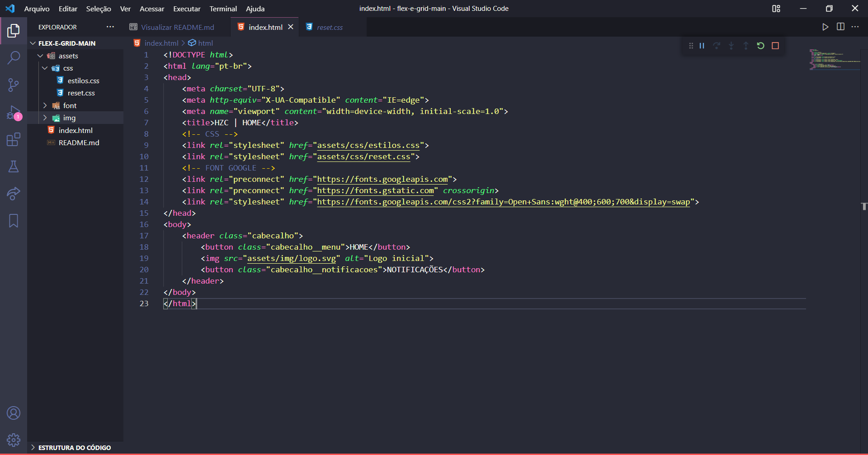Open index.html in the explorer tree
868x455 pixels.
(75, 130)
